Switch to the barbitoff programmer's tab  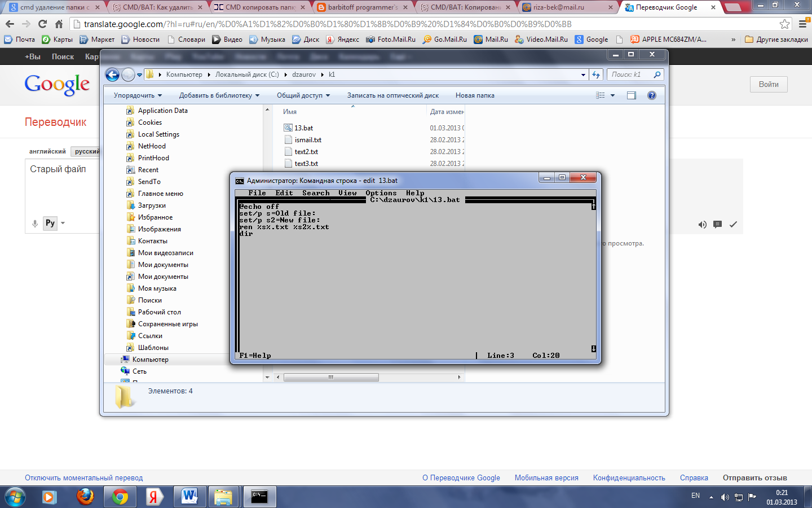361,7
